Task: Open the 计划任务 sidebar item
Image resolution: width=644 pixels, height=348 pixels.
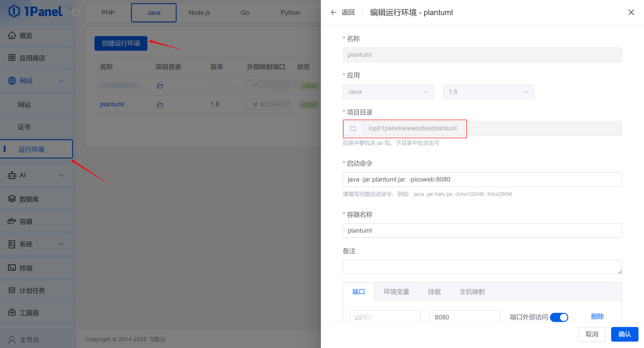Action: tap(32, 290)
